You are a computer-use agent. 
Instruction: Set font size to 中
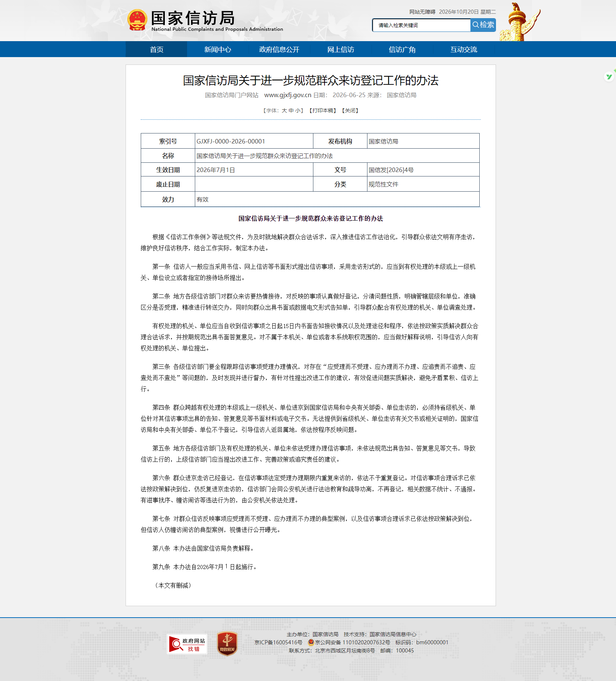tap(291, 110)
